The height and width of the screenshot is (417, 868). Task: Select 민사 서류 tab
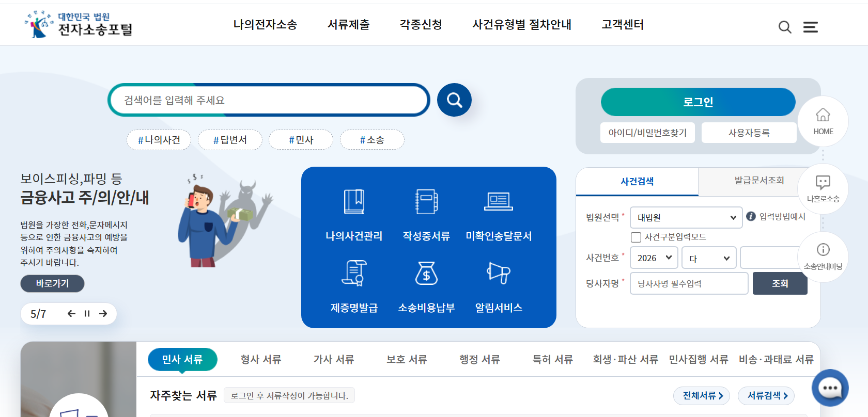[182, 359]
